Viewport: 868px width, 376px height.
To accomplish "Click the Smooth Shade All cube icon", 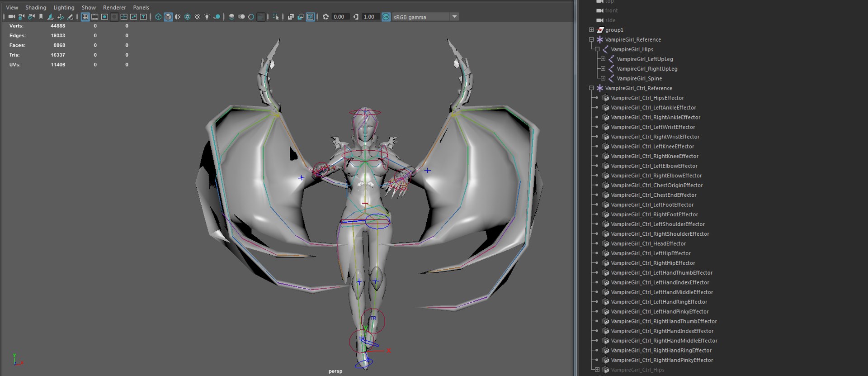I will click(x=168, y=17).
